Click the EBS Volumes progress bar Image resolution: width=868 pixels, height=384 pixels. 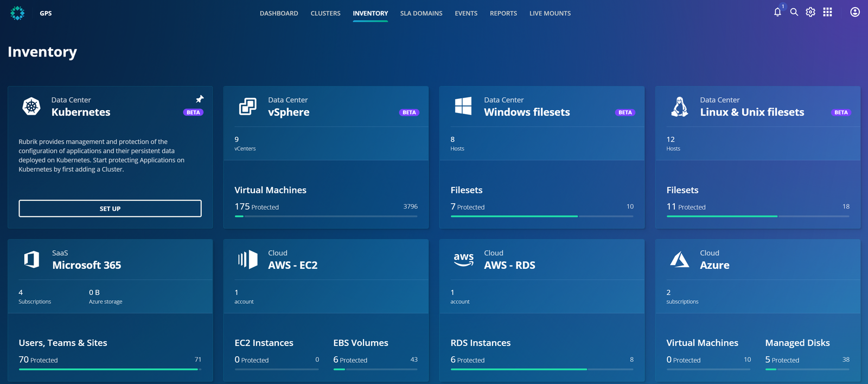375,369
